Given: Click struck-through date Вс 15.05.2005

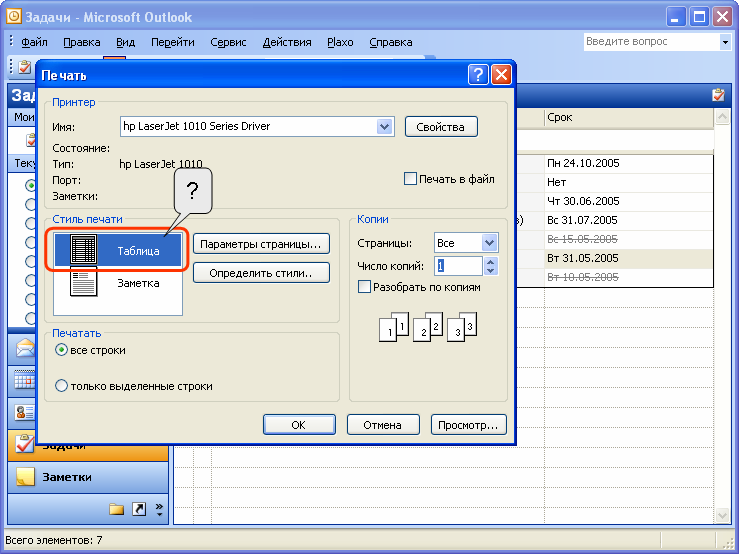Looking at the screenshot, I should pos(582,239).
